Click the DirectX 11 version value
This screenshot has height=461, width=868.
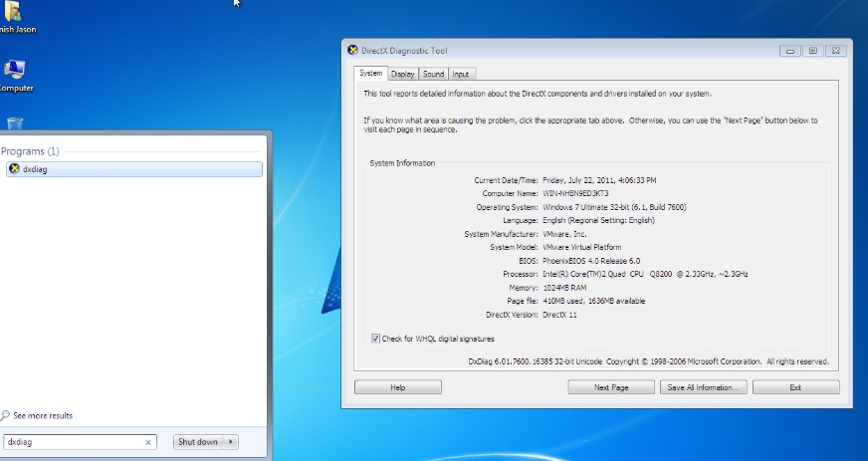pos(559,315)
